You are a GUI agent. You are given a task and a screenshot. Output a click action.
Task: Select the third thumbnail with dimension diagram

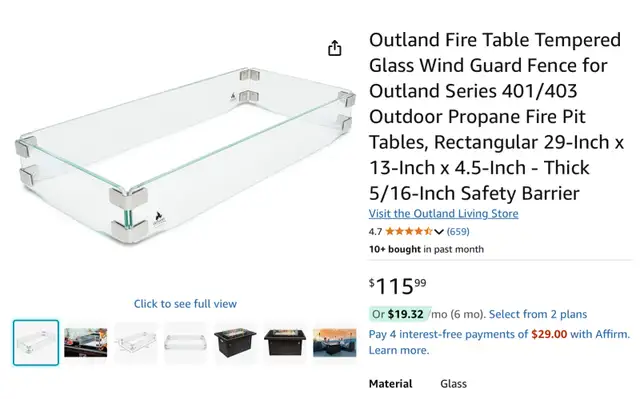tap(136, 342)
